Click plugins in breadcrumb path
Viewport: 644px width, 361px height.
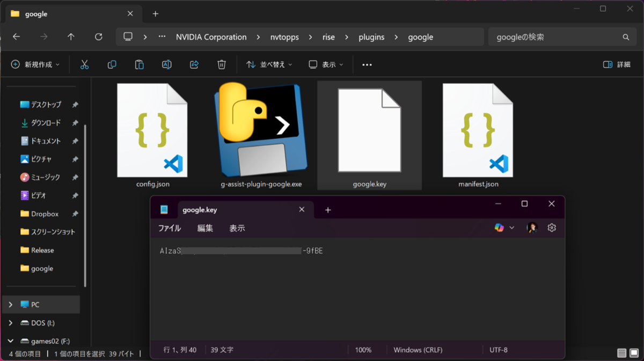371,37
